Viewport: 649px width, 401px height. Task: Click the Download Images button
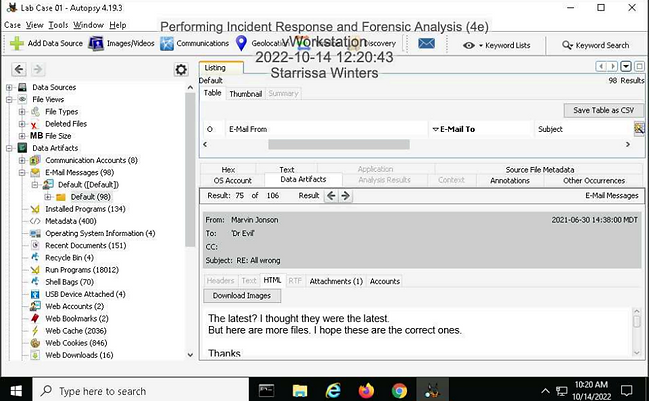click(242, 295)
